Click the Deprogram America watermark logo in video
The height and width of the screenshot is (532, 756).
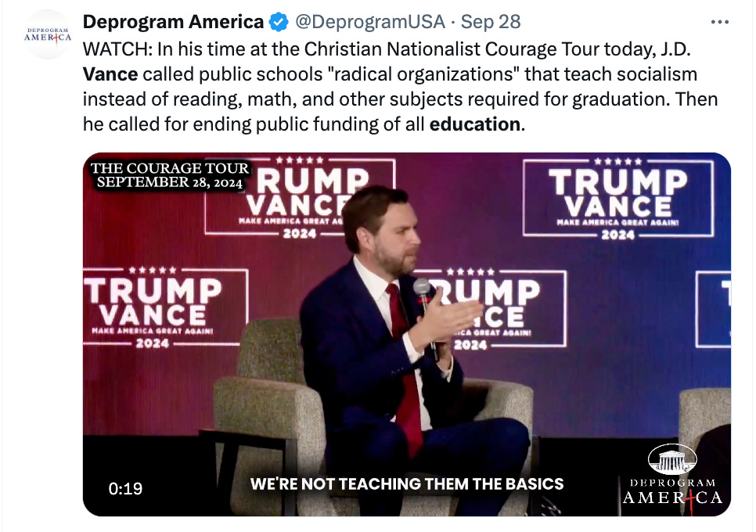pos(671,477)
